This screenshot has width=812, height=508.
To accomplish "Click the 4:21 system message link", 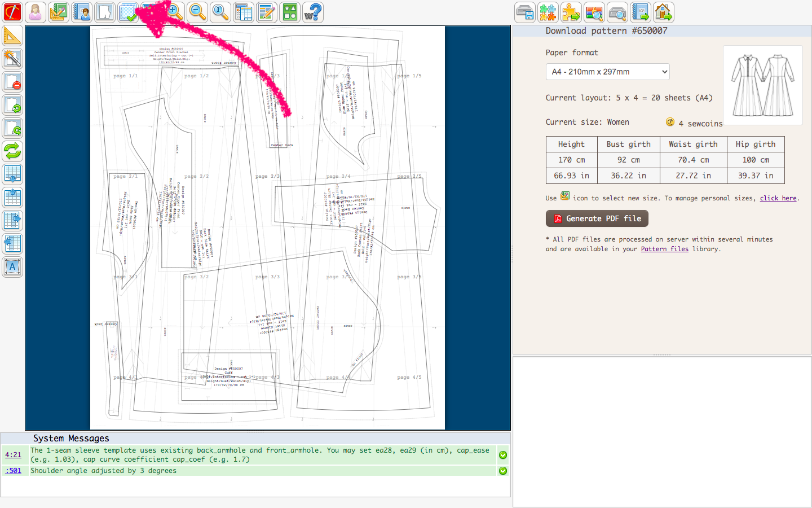I will click(x=13, y=455).
